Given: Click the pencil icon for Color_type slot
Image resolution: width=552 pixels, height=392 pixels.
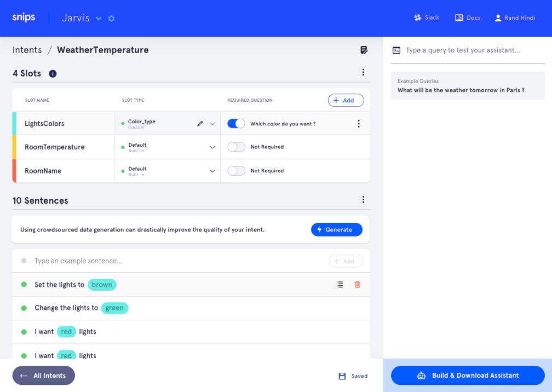Looking at the screenshot, I should pos(200,124).
